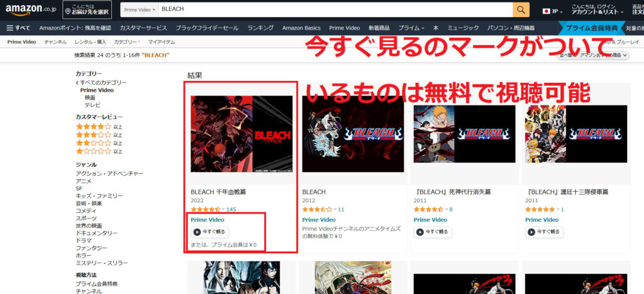The image size is (644, 294).
Task: Click title BLEACH 千年血戦篇
Action: pyautogui.click(x=218, y=192)
